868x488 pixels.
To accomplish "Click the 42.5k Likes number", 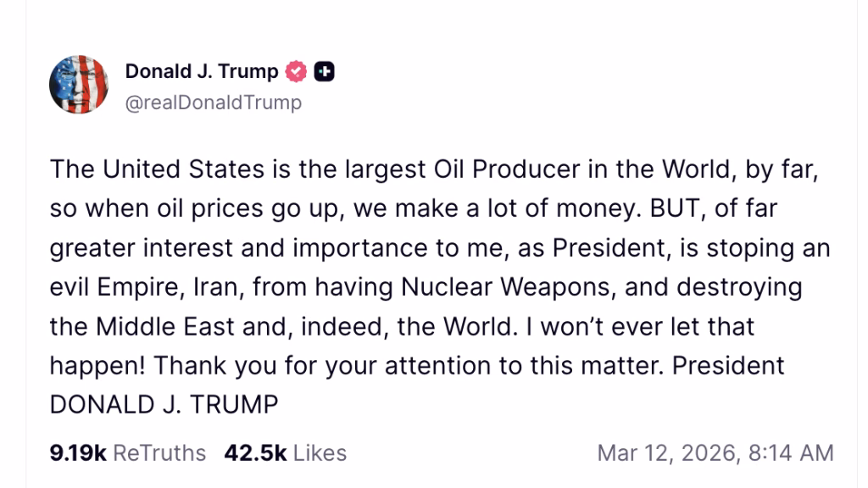I will pos(255,452).
